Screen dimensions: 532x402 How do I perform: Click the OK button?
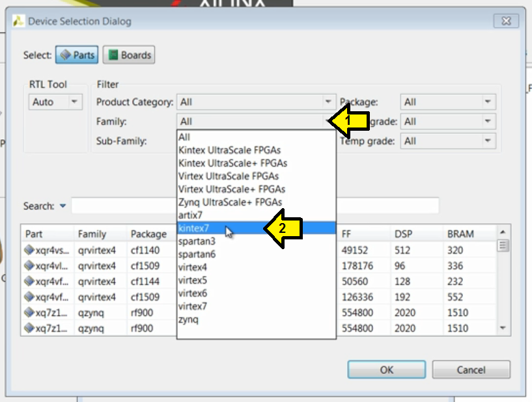(x=386, y=369)
